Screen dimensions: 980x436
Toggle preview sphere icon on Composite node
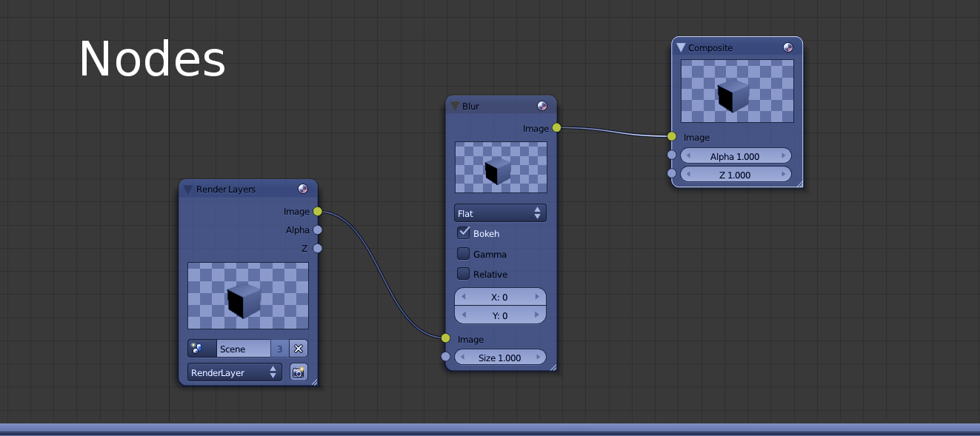click(x=788, y=47)
